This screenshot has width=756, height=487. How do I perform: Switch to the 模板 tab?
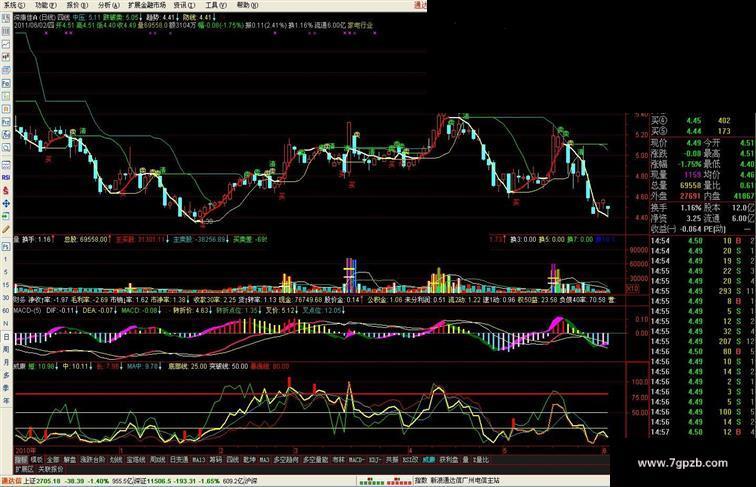[x=37, y=460]
